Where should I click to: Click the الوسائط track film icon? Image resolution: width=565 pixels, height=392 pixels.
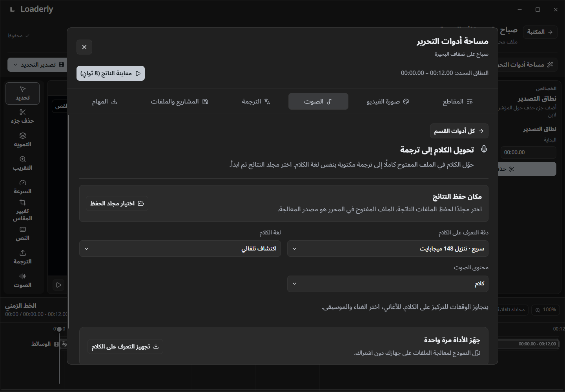[x=56, y=344]
